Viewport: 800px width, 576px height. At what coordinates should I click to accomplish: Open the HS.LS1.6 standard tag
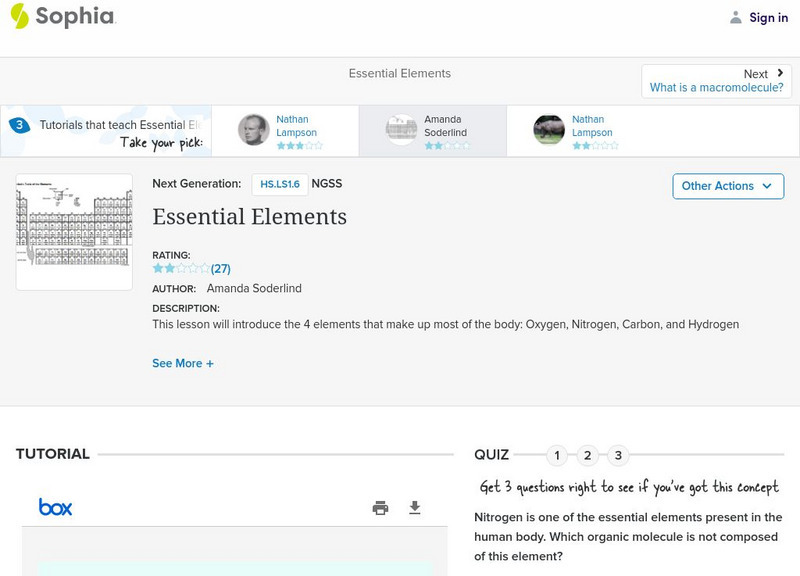tap(280, 184)
